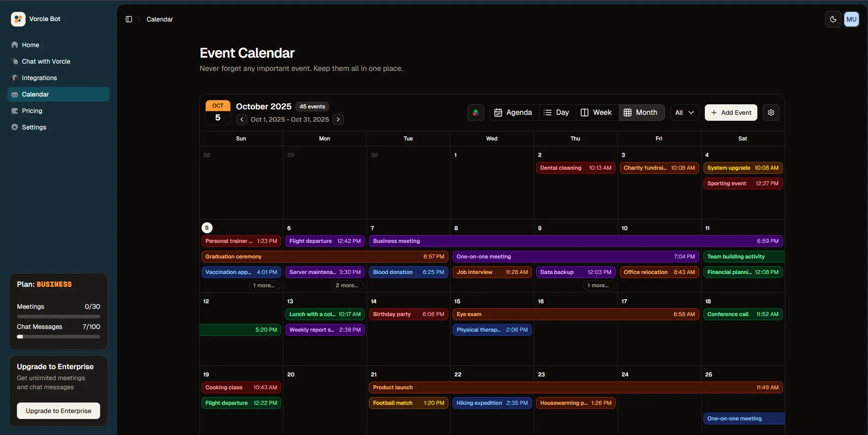This screenshot has width=868, height=435.
Task: Expand the '1 more...' events on October 5
Action: pyautogui.click(x=264, y=285)
